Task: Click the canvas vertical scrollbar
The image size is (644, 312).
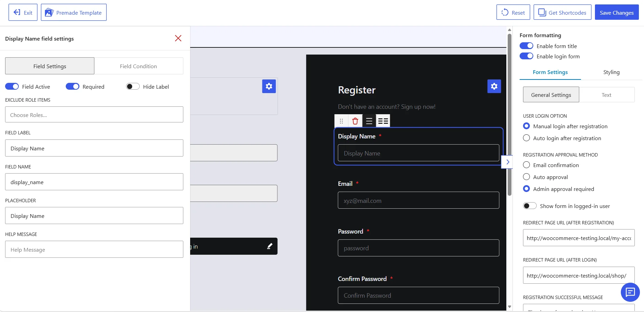Action: (x=509, y=115)
